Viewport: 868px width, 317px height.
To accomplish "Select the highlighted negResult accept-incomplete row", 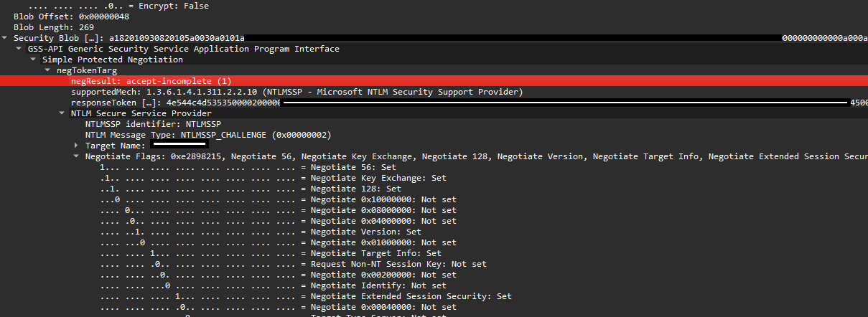I will [434, 81].
